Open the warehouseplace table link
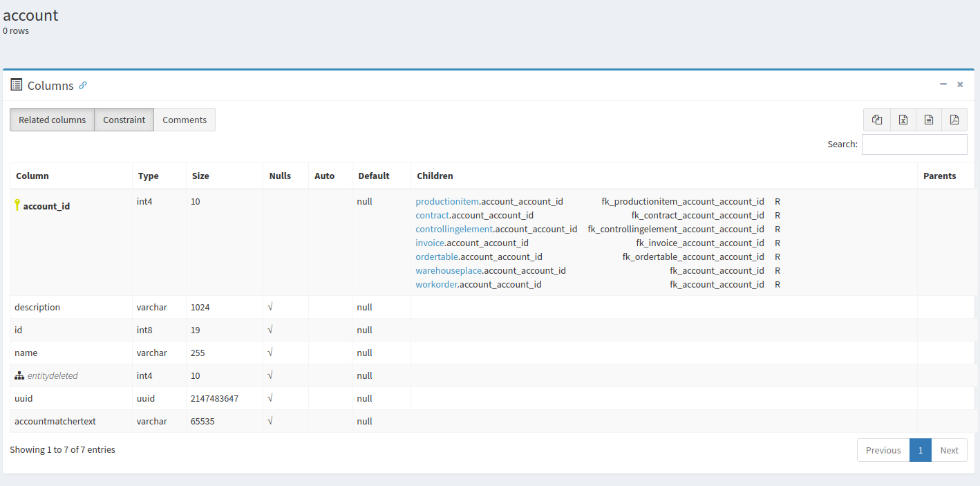 448,271
